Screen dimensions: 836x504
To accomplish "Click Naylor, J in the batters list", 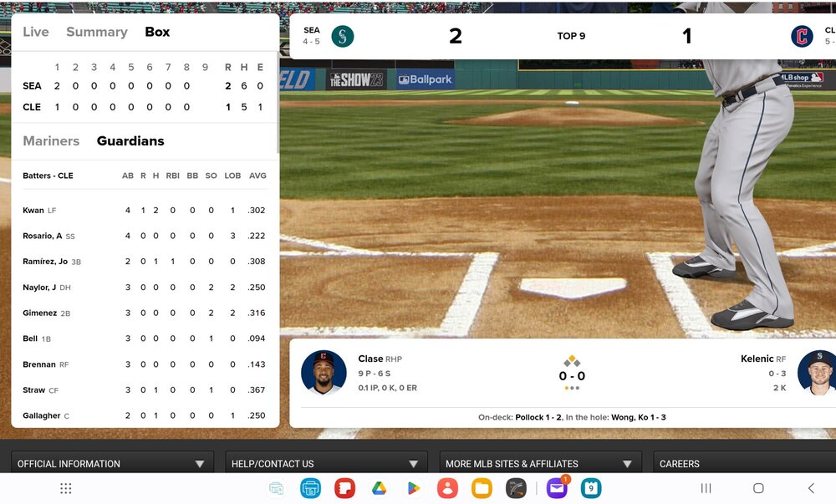I will [39, 288].
